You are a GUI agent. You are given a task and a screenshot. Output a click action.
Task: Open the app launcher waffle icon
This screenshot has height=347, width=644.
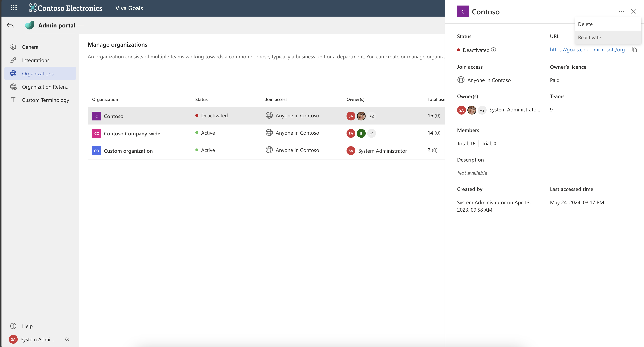pos(14,8)
